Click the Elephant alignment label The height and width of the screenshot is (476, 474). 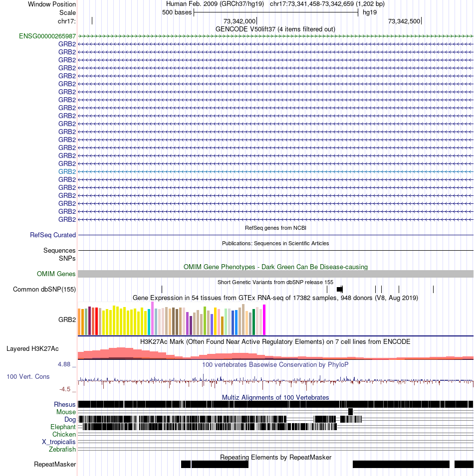(63, 427)
